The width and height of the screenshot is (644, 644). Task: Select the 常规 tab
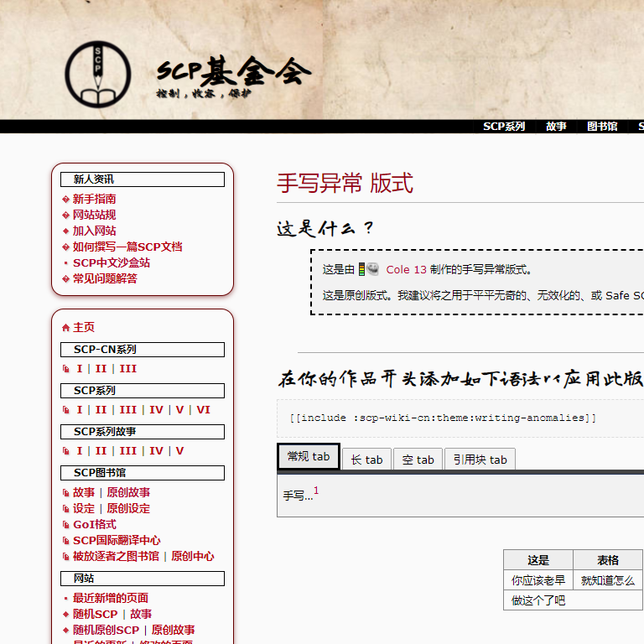308,457
